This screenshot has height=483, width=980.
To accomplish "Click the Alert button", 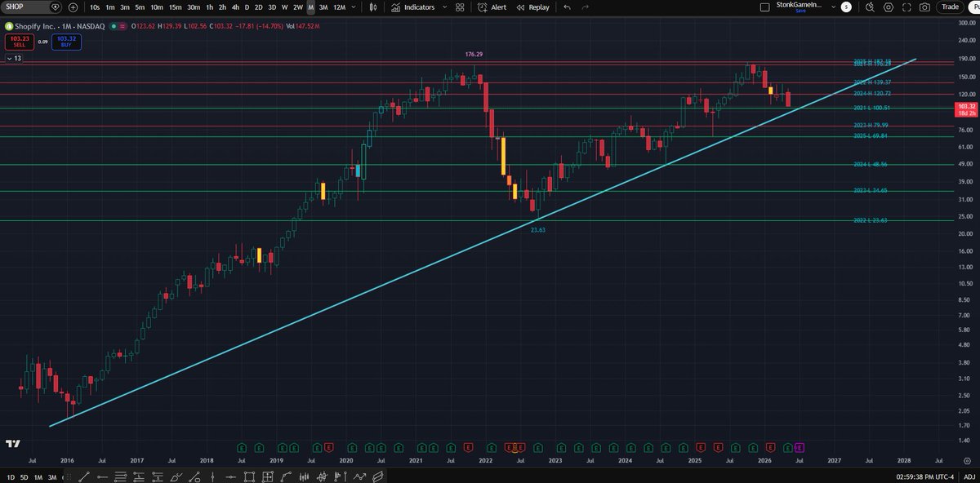I will (492, 7).
